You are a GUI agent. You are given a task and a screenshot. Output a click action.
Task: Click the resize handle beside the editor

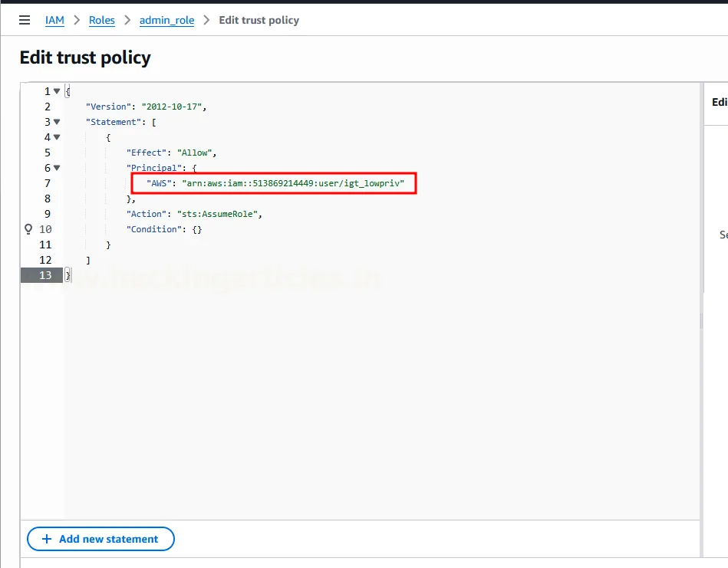701,322
